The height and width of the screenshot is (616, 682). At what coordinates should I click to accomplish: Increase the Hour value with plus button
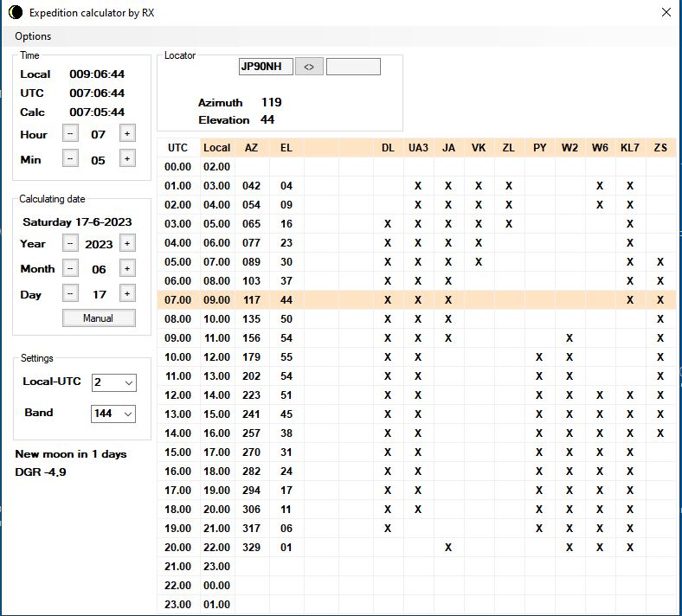(126, 133)
